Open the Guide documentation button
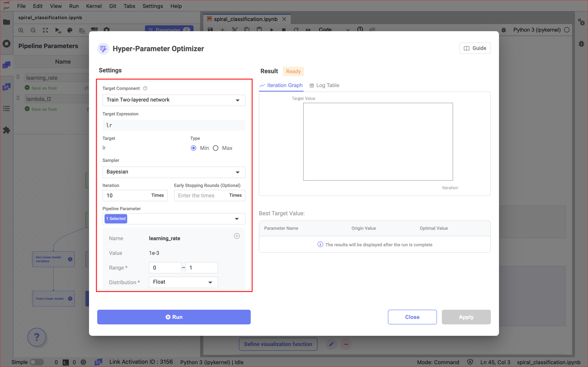 click(x=475, y=48)
